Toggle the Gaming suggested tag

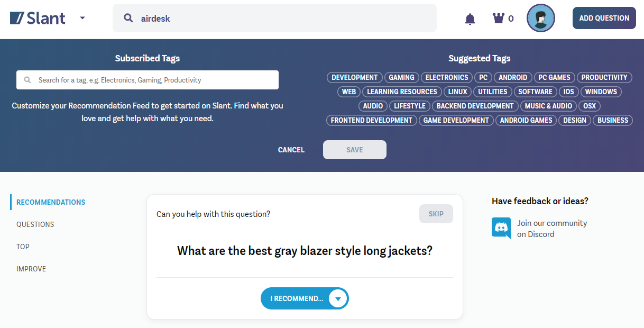[x=401, y=77]
